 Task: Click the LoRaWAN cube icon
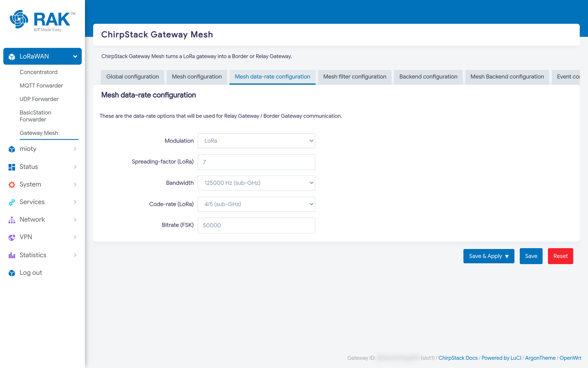click(x=12, y=57)
